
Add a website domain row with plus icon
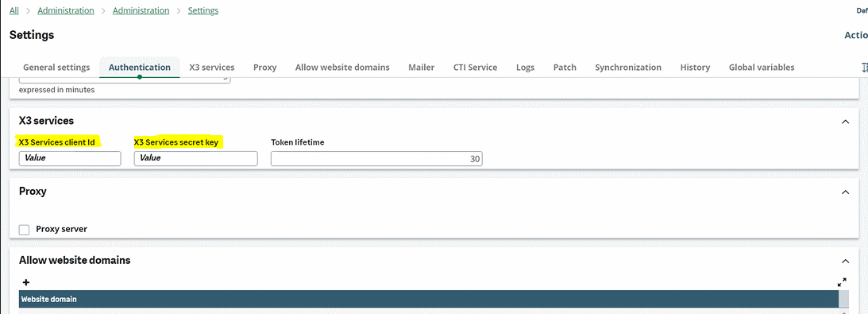[x=25, y=282]
